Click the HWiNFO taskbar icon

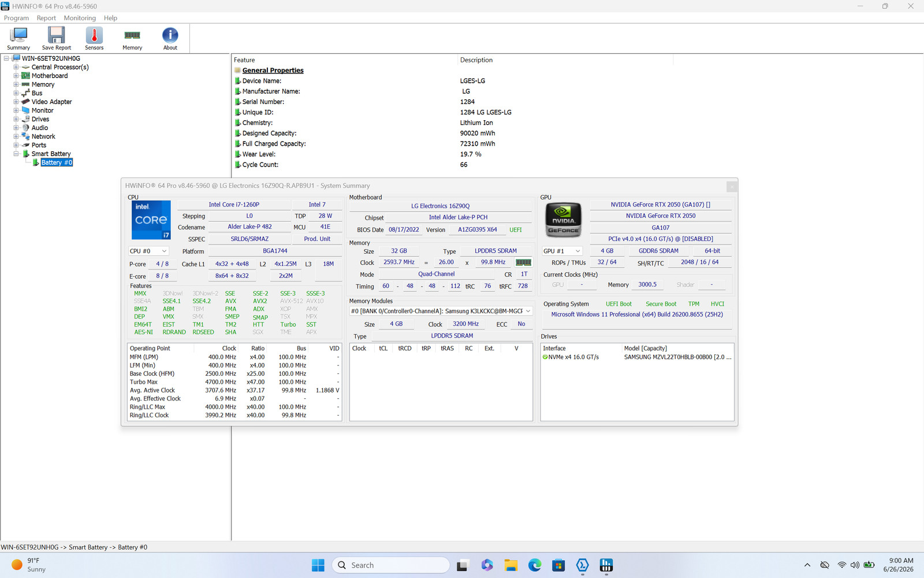606,565
